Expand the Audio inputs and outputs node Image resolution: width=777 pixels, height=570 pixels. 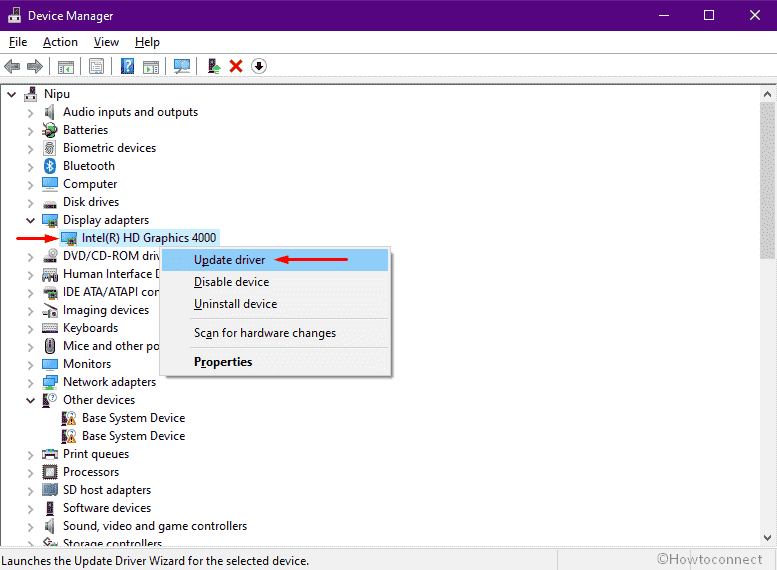coord(30,112)
